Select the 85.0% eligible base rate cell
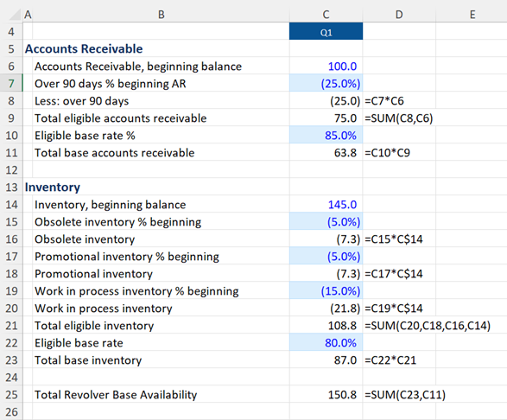The width and height of the screenshot is (507, 420). click(x=326, y=136)
